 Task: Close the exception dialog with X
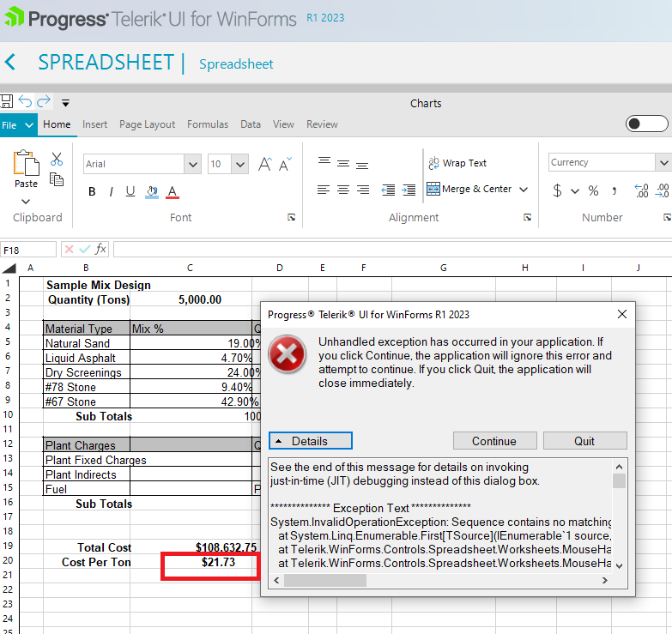click(x=622, y=314)
